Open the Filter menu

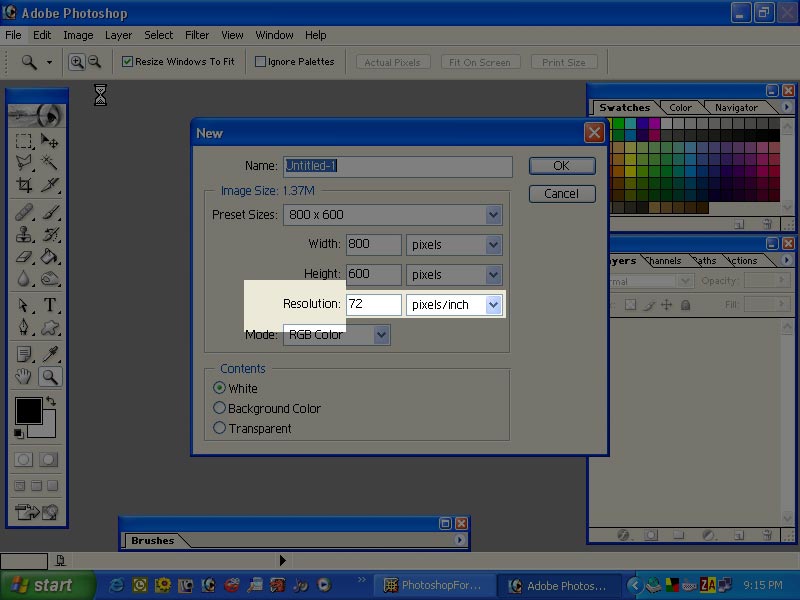(197, 35)
